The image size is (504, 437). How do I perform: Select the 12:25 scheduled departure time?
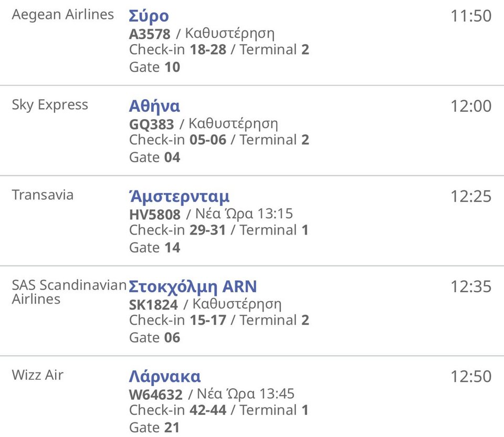(x=471, y=197)
